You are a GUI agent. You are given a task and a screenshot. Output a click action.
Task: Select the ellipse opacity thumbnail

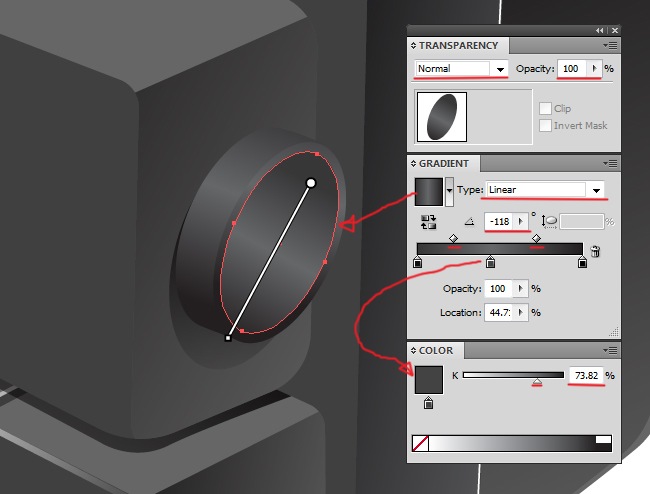pos(442,117)
